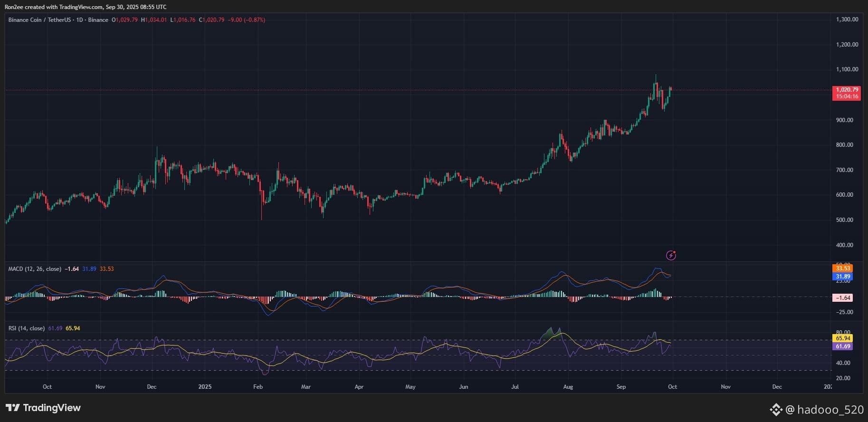
Task: Click the −1.64 histogram tag on the MACD scale
Action: [x=843, y=298]
